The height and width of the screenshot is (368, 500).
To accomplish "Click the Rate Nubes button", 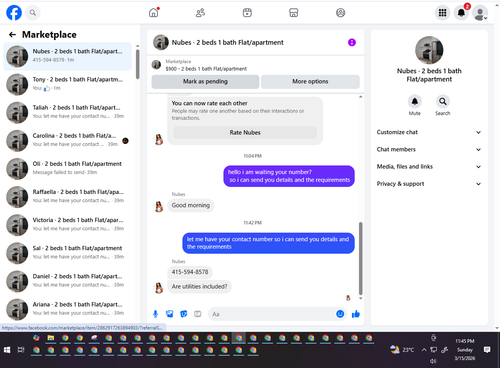I will (245, 132).
